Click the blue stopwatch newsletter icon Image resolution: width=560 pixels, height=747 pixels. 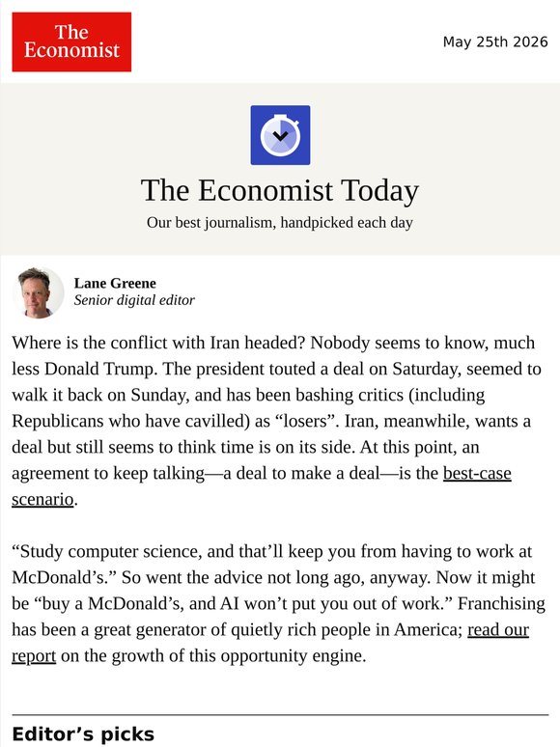[x=280, y=135]
